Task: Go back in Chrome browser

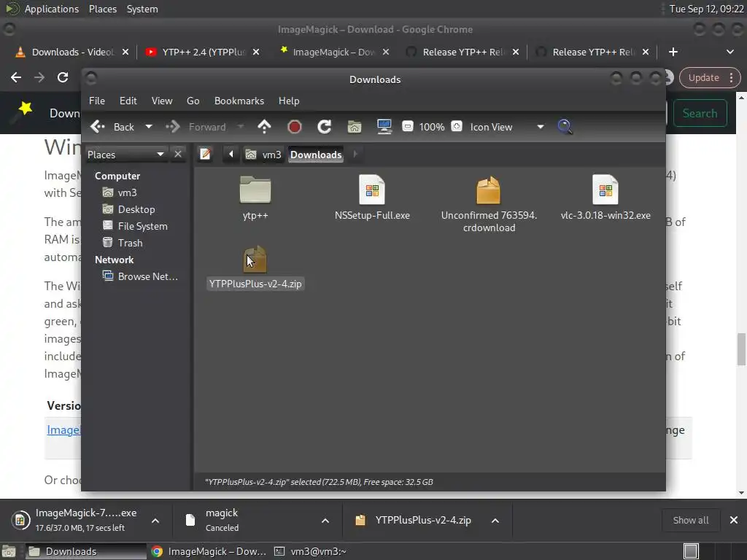Action: click(16, 77)
